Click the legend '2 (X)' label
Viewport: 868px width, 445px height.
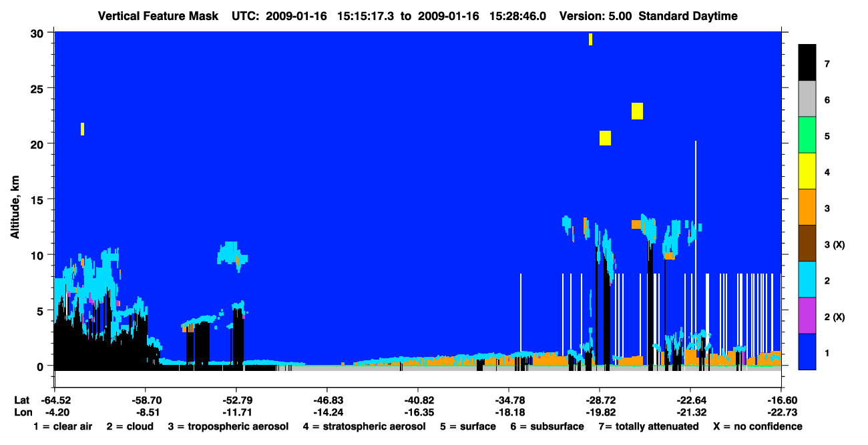[835, 316]
